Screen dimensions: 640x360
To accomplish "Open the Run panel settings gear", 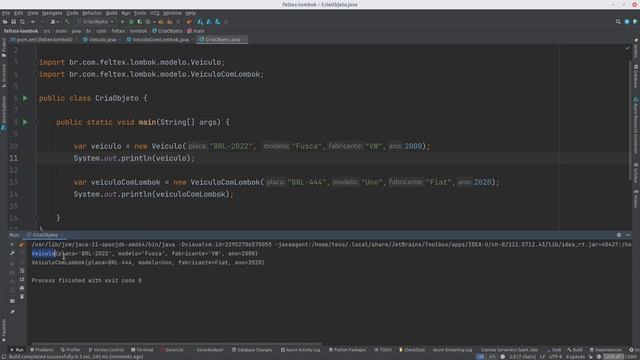I will 619,235.
